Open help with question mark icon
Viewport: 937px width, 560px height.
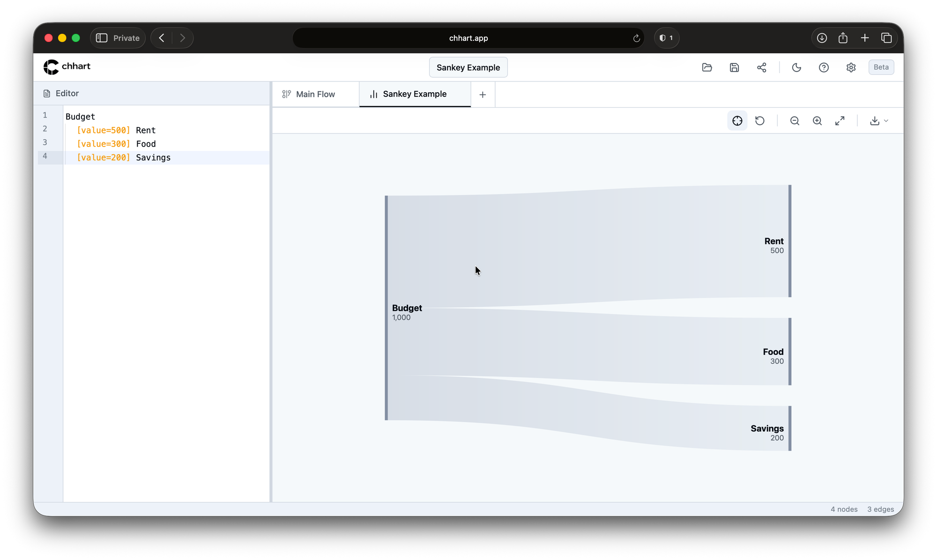824,67
